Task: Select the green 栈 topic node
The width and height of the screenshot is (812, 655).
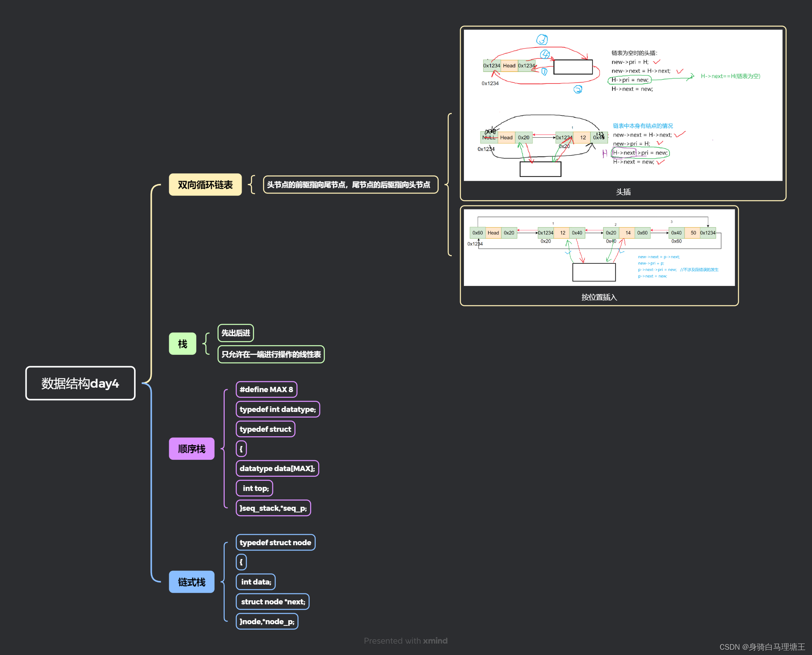Action: [183, 344]
